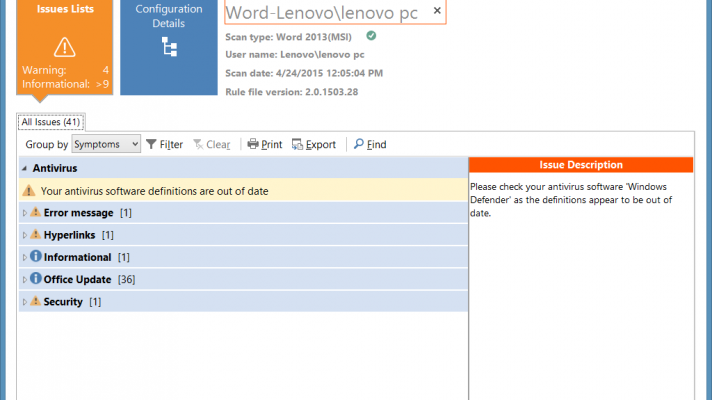Click the warning icon on antivirus definitions row
This screenshot has width=712, height=400.
[29, 191]
